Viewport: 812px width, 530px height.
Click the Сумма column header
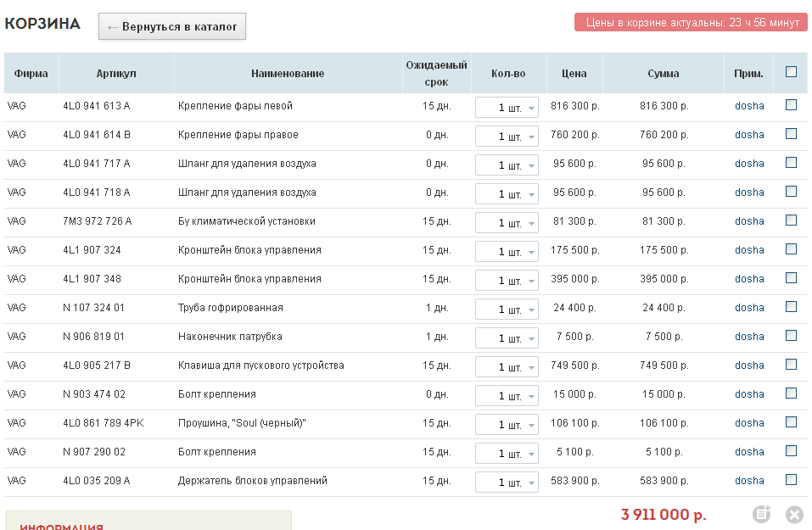point(663,74)
